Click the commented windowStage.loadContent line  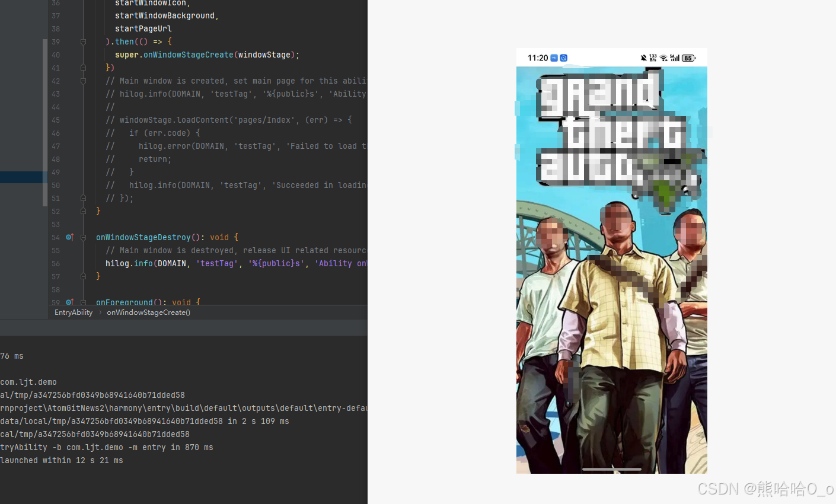(x=229, y=120)
